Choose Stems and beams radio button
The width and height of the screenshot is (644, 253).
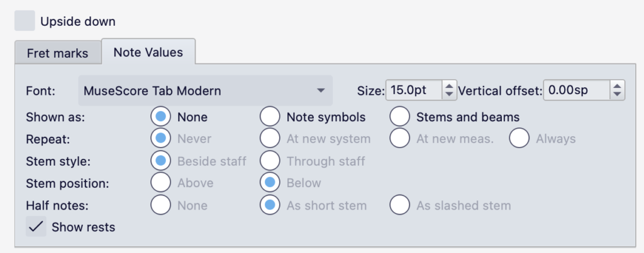click(399, 117)
